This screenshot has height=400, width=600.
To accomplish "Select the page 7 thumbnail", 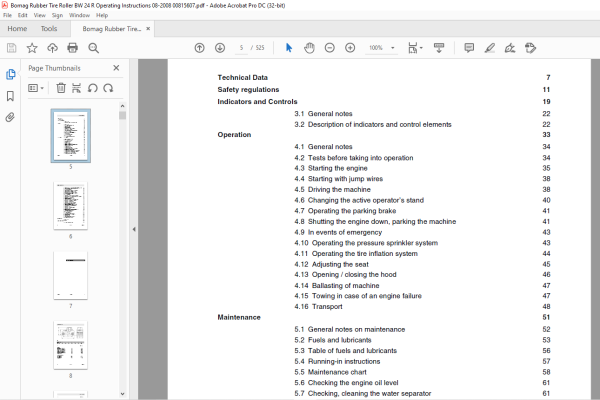I will tap(70, 276).
